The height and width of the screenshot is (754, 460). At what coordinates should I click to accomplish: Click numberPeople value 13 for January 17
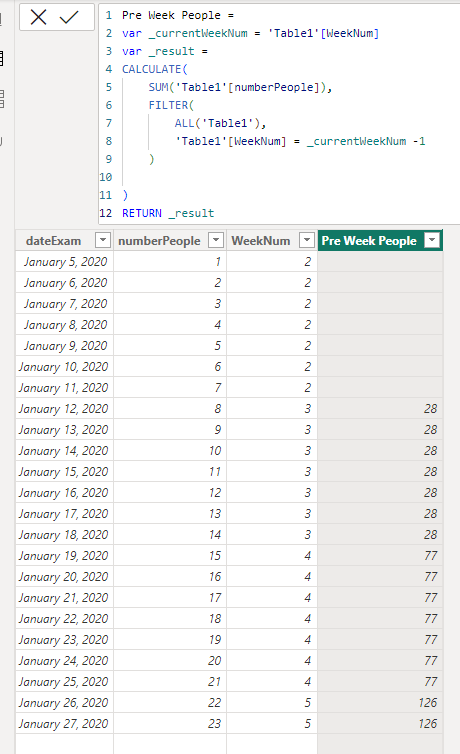click(170, 514)
